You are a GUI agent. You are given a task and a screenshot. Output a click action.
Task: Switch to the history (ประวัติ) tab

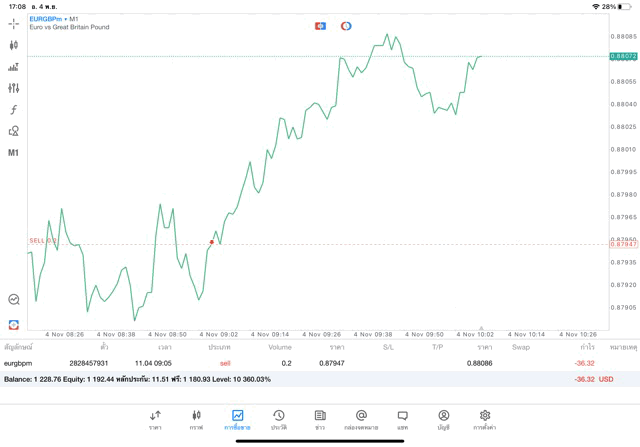tap(278, 419)
